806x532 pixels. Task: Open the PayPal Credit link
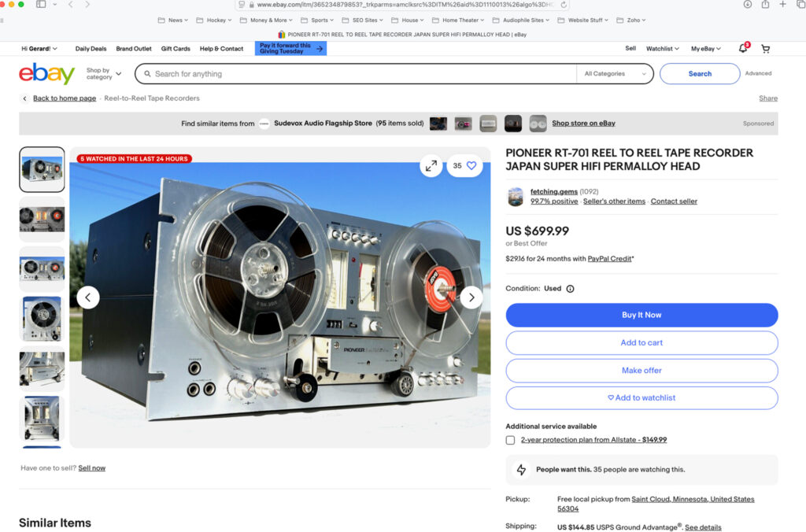point(609,259)
